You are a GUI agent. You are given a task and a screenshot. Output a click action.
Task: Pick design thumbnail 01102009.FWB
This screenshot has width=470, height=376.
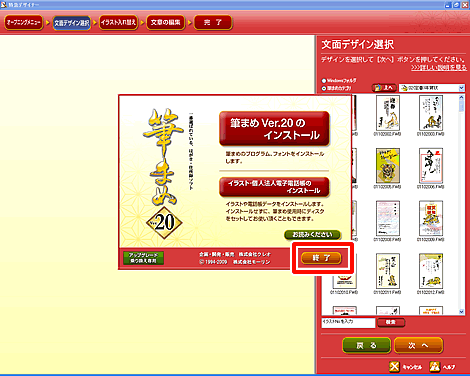click(x=431, y=219)
